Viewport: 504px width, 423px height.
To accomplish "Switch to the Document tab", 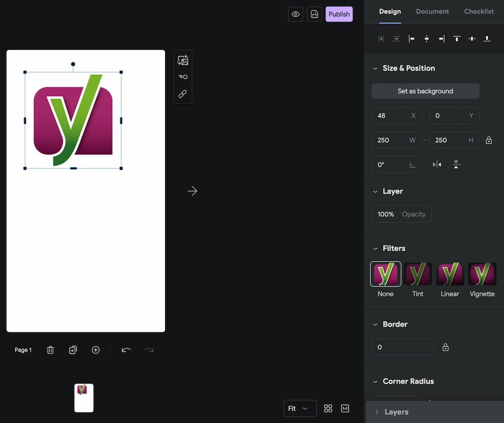I will [432, 11].
